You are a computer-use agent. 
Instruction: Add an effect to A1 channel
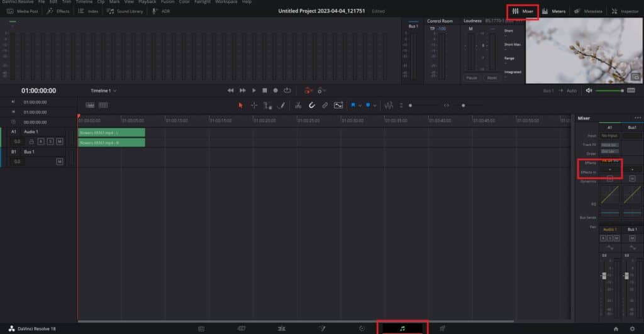coord(610,169)
